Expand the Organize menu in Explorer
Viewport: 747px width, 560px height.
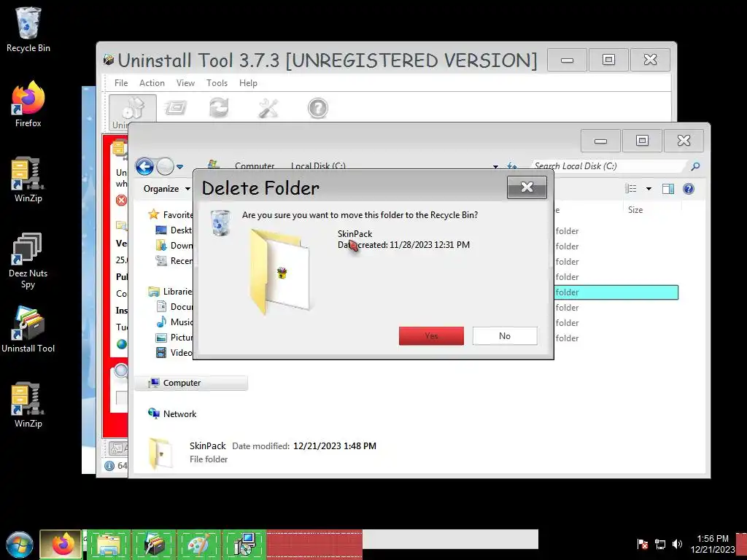pyautogui.click(x=167, y=189)
